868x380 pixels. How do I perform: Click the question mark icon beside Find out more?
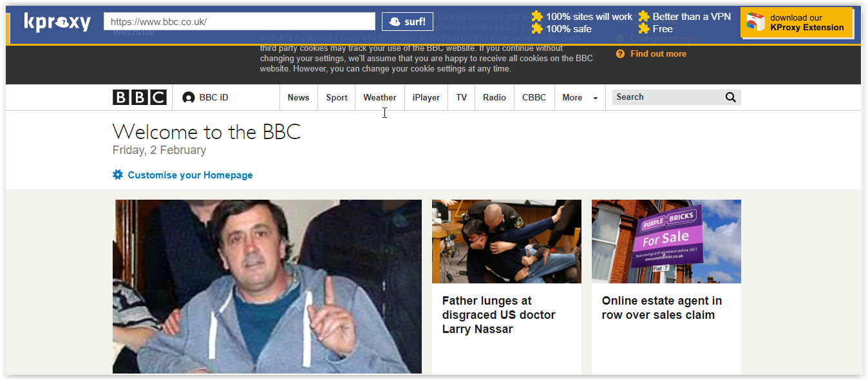[x=621, y=54]
